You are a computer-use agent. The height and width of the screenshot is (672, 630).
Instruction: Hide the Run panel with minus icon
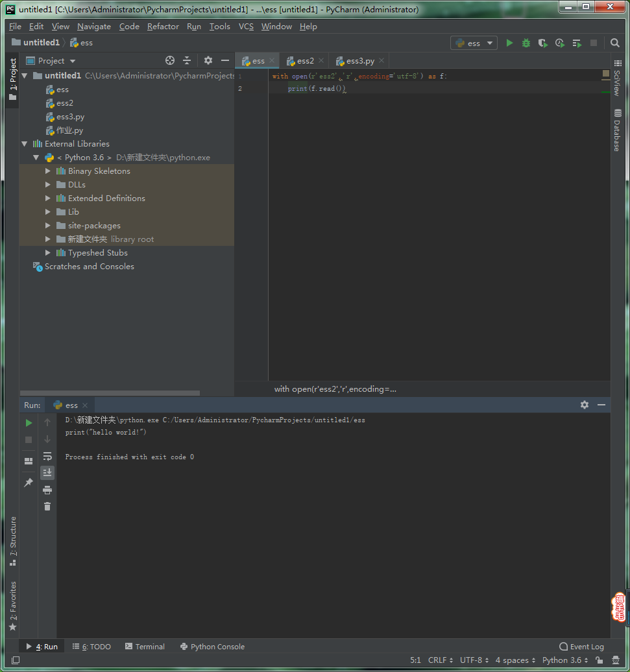click(601, 405)
